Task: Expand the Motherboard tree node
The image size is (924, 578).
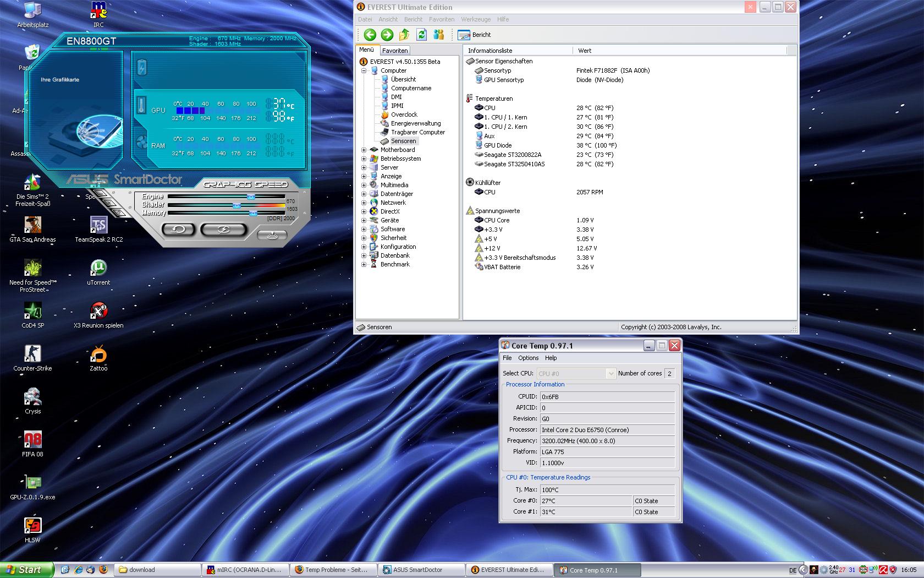Action: 364,150
